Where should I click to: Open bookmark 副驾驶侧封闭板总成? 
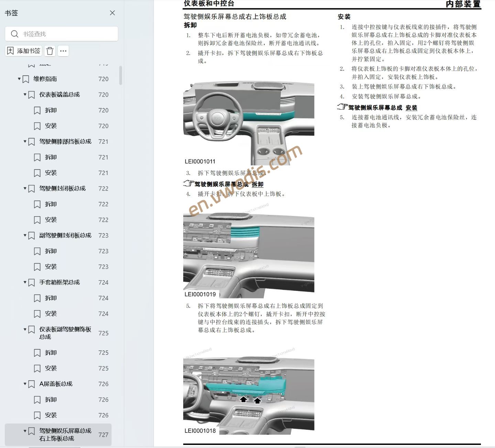click(x=65, y=235)
